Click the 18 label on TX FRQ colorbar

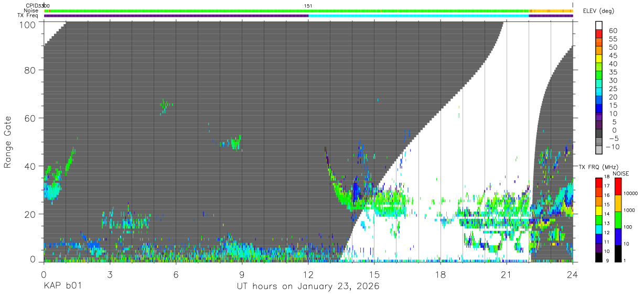coord(607,177)
